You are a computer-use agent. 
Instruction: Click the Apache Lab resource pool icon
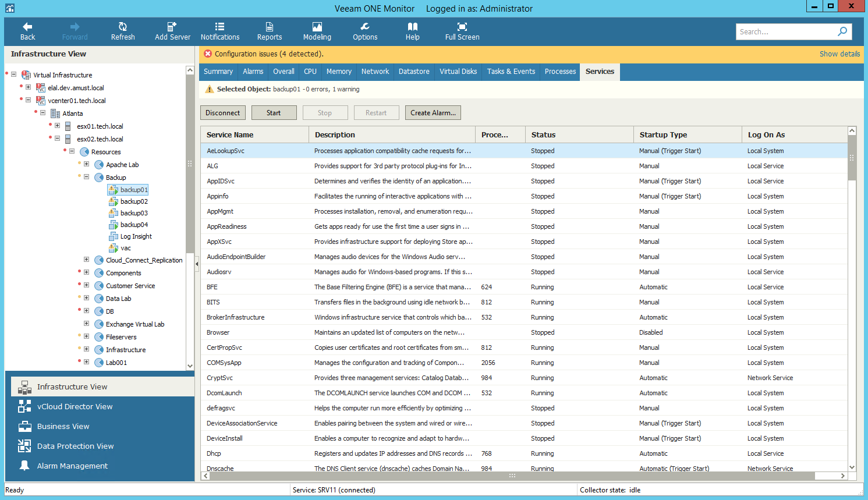click(x=99, y=165)
